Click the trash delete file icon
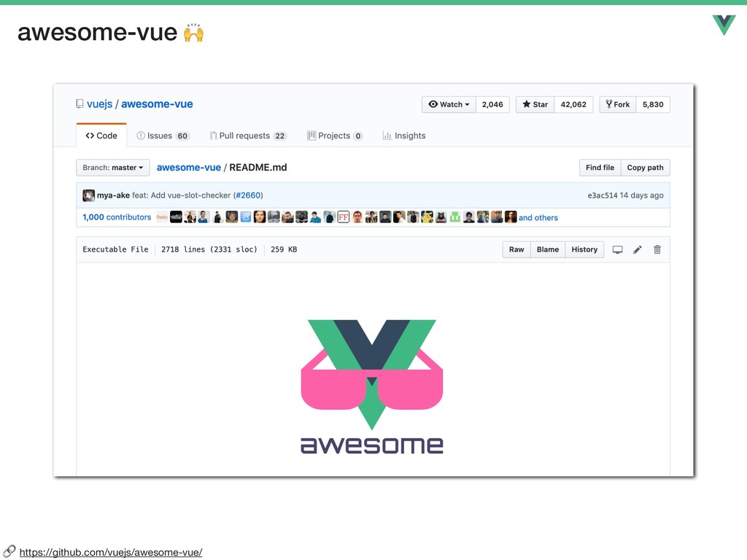This screenshot has width=747, height=560. tap(657, 249)
